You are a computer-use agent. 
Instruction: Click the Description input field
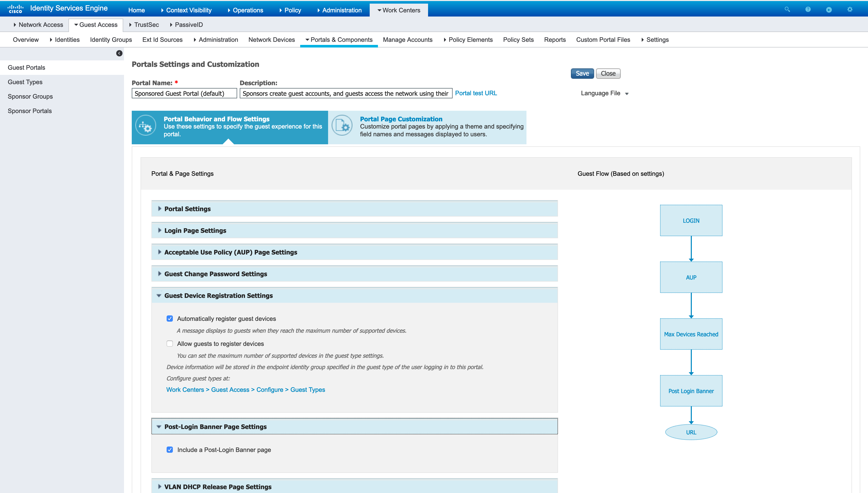346,93
